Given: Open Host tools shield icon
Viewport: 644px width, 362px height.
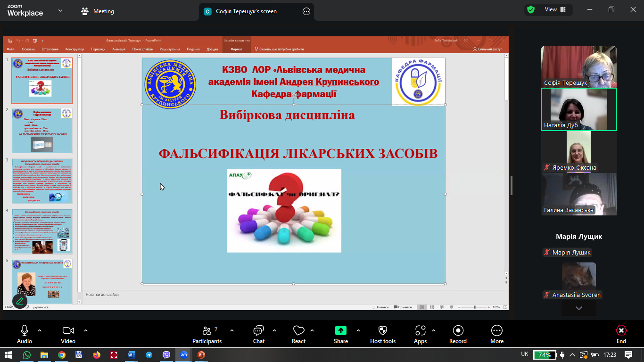Looking at the screenshot, I should (x=382, y=334).
